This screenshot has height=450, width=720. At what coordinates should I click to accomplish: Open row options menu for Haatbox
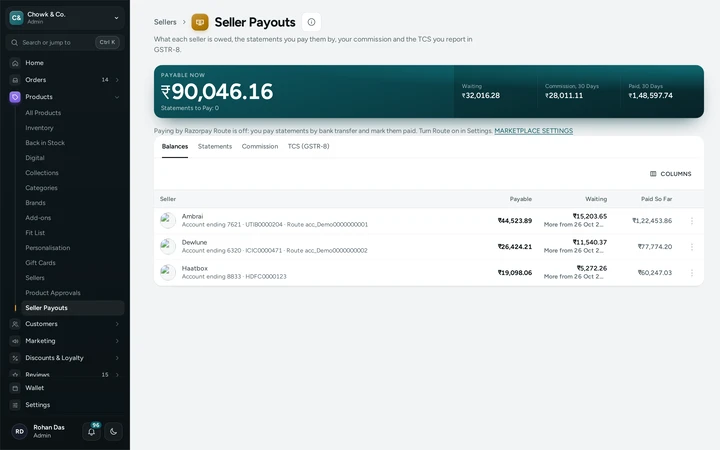pos(692,273)
